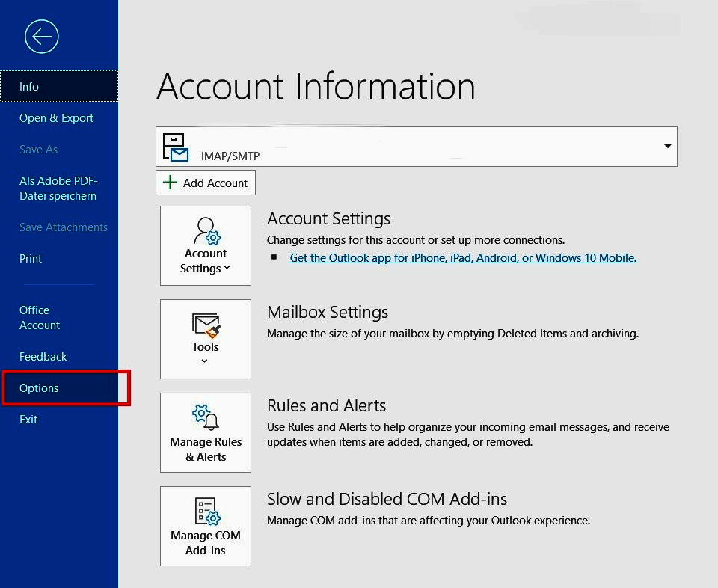Click the Add Account button

pos(205,182)
